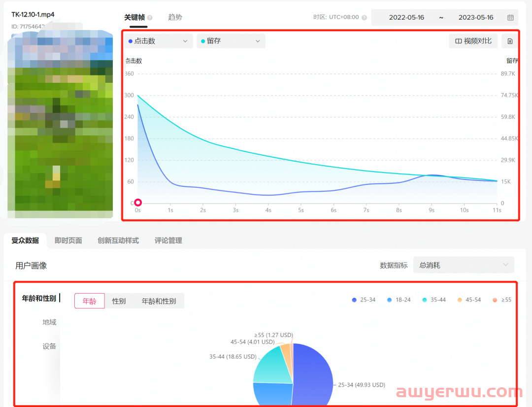
Task: Click the 25-34 blue legend dot
Action: (x=354, y=300)
